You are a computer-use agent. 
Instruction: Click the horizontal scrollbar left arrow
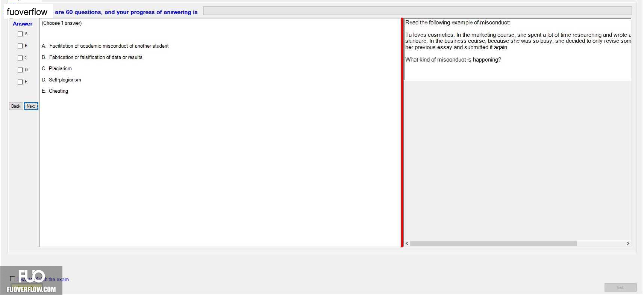407,244
